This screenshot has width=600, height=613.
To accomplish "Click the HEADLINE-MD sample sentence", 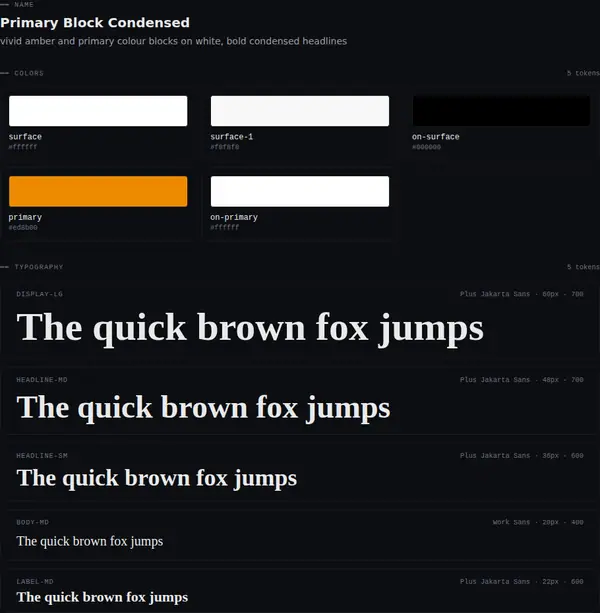I will point(203,408).
